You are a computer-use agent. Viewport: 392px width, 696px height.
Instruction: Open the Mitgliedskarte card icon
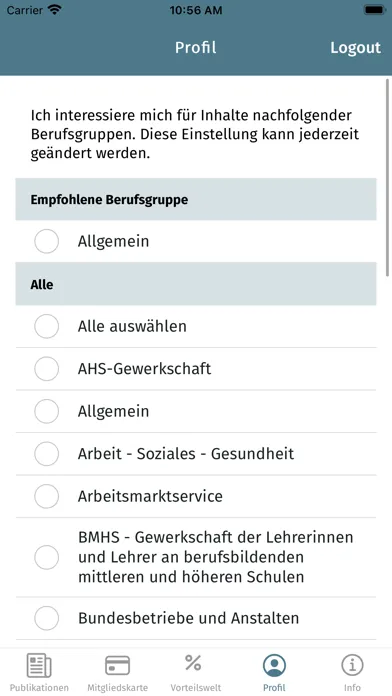(x=117, y=665)
